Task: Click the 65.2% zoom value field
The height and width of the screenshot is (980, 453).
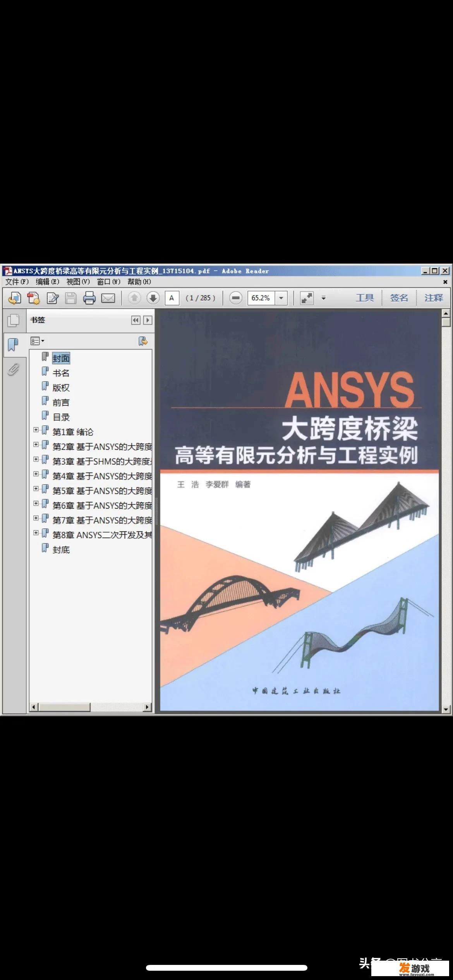Action: [261, 298]
